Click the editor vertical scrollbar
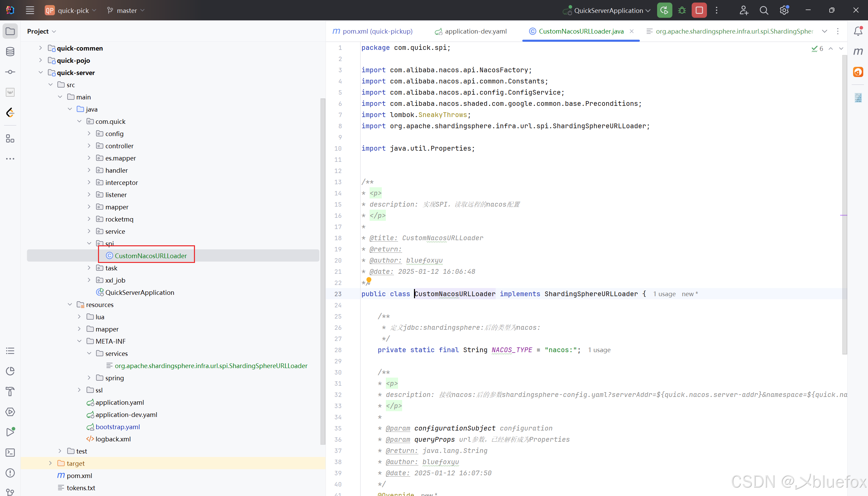Viewport: 868px width, 496px height. pos(845,204)
